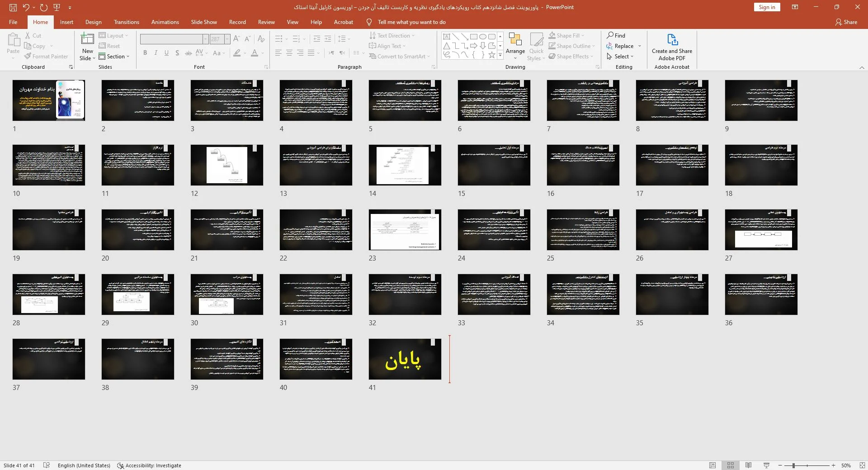Toggle Strikethrough formatting
Image resolution: width=868 pixels, height=470 pixels.
pos(189,53)
